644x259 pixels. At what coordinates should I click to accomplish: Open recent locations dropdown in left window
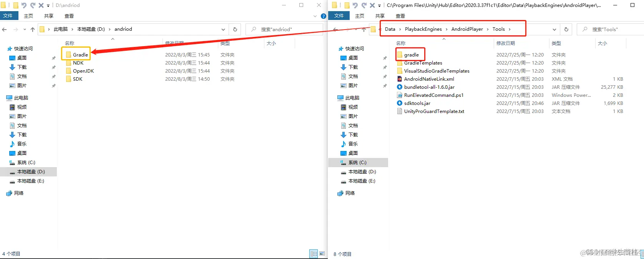[25, 29]
